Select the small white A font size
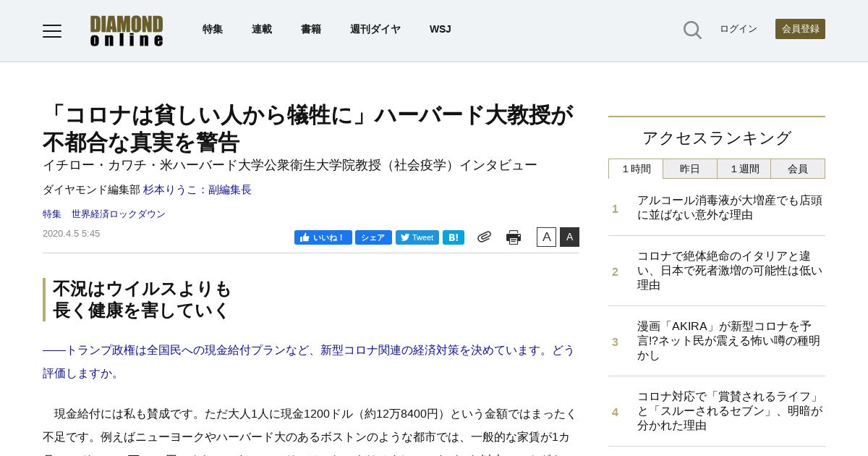 [x=546, y=237]
